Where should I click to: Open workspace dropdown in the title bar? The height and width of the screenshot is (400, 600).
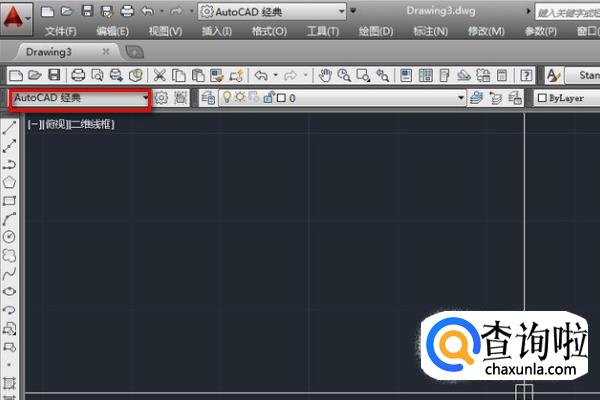pyautogui.click(x=272, y=12)
